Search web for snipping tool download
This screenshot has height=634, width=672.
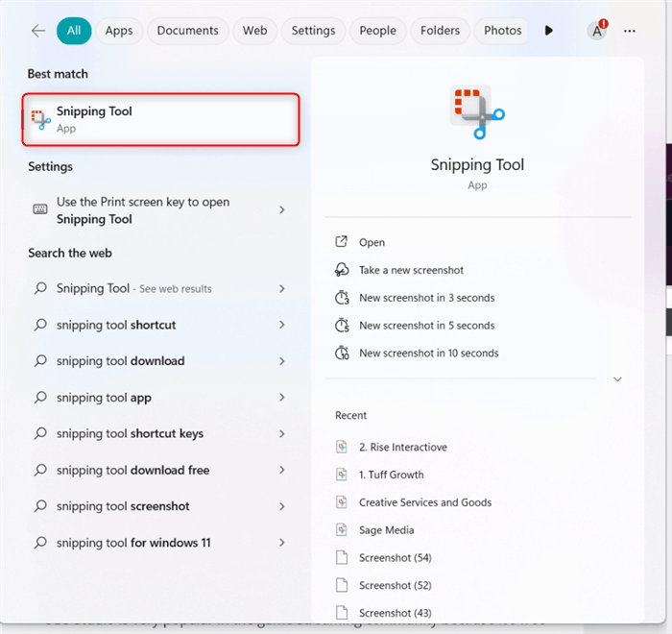(x=160, y=361)
